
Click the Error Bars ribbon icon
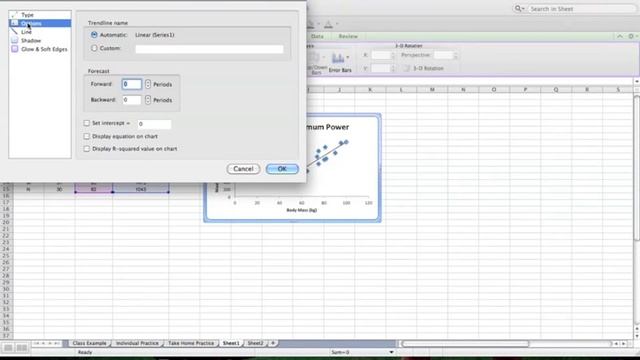click(338, 58)
